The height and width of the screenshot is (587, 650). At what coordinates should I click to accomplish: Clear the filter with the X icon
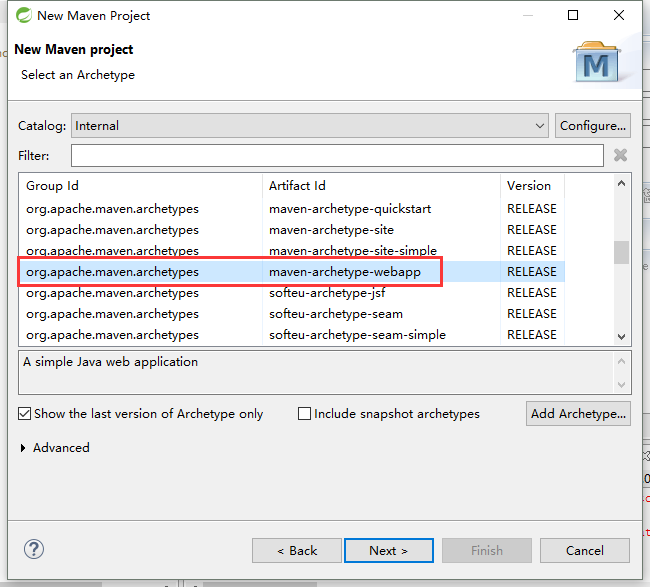coord(620,155)
